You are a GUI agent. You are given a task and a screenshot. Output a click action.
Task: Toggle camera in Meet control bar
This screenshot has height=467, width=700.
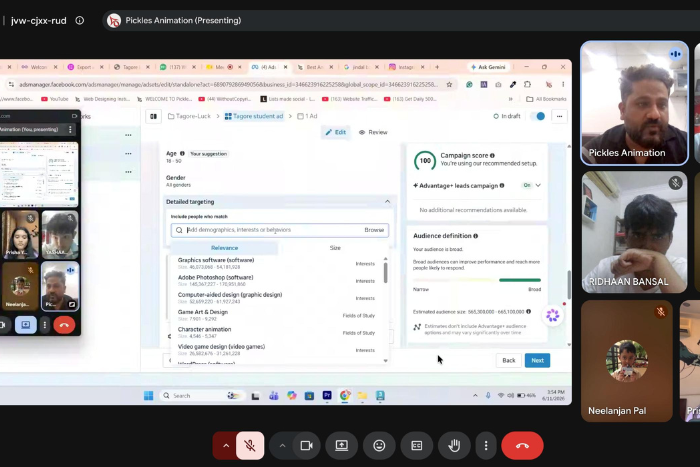[306, 446]
